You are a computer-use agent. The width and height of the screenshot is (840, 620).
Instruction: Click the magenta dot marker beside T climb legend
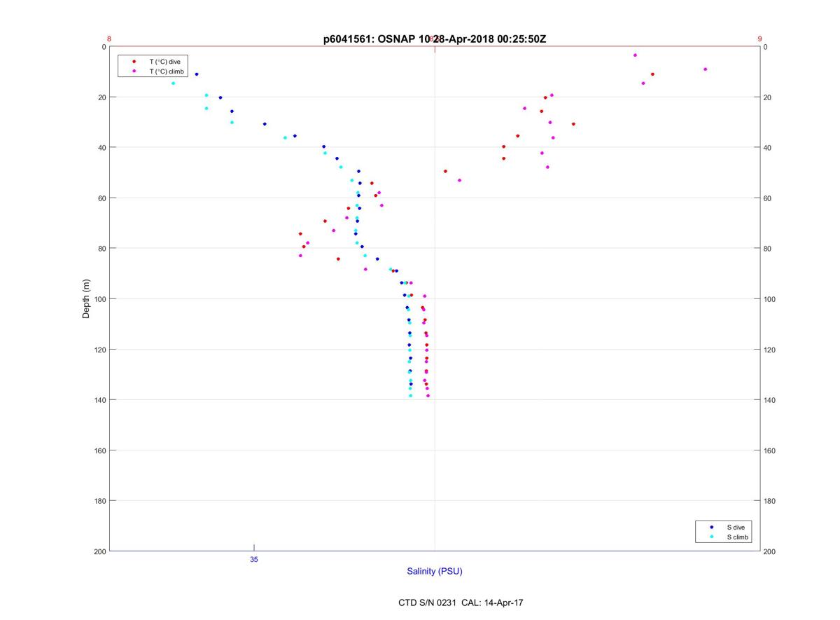point(134,71)
